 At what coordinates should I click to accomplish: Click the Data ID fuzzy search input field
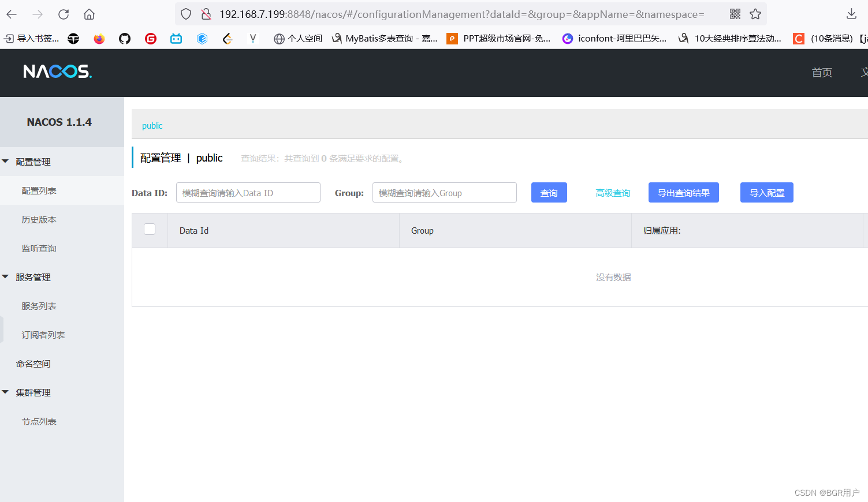248,192
